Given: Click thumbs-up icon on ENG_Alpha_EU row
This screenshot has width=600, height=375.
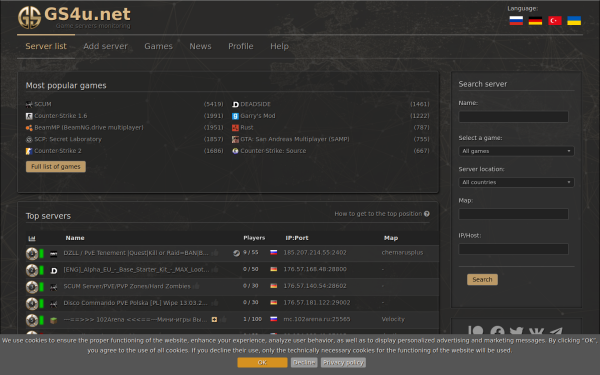Looking at the screenshot, I should [x=215, y=269].
